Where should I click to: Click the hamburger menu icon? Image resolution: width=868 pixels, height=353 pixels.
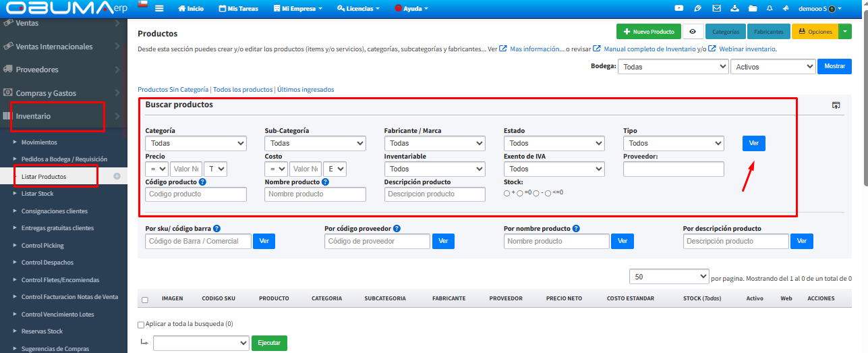(x=159, y=9)
